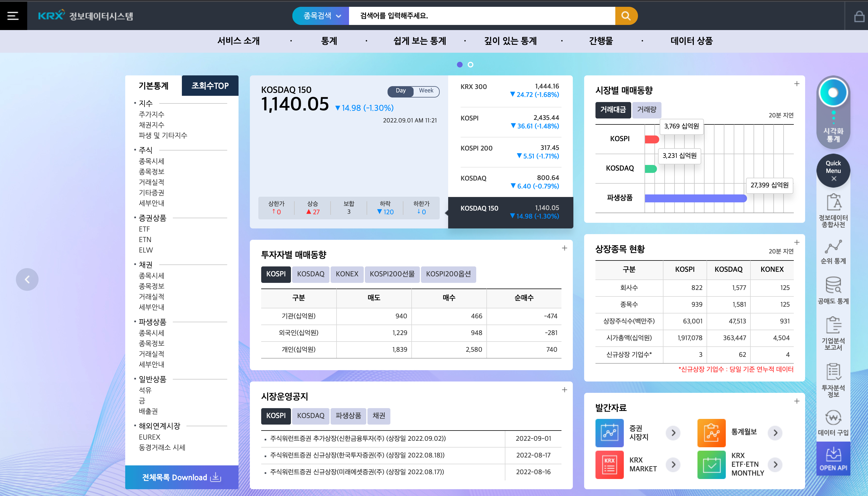Open the OPEN API icon
Viewport: 868px width, 496px height.
click(833, 459)
